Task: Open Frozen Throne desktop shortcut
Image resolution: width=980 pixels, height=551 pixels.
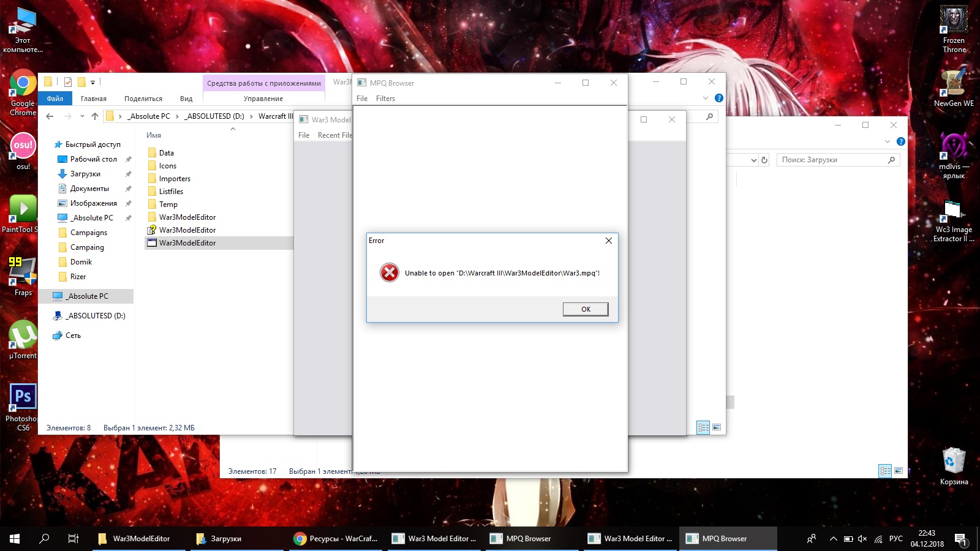Action: pyautogui.click(x=954, y=30)
